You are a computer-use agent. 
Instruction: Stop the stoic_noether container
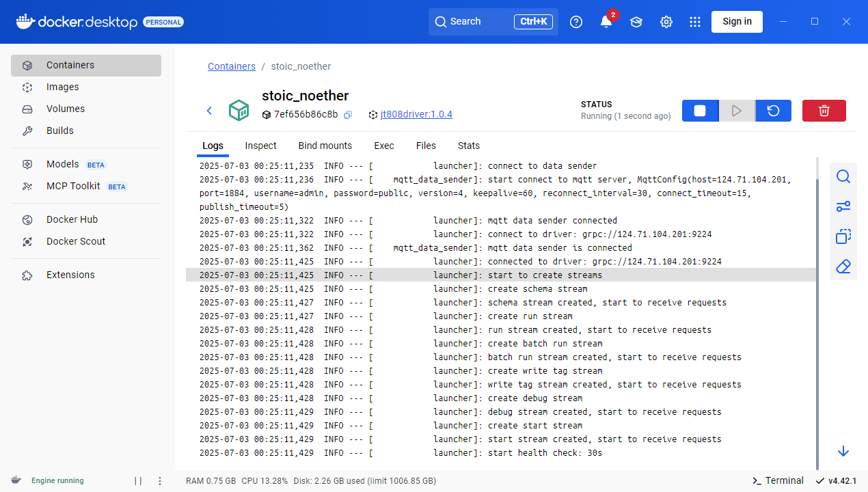click(x=700, y=111)
